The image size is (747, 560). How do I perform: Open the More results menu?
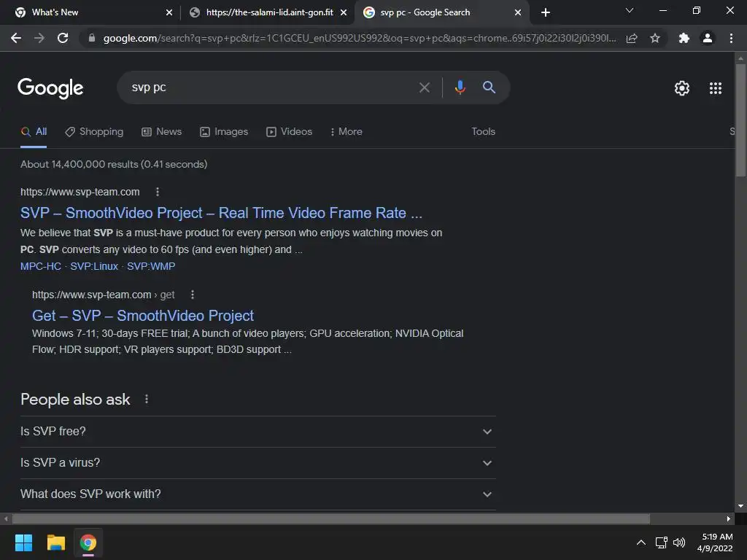tap(347, 132)
